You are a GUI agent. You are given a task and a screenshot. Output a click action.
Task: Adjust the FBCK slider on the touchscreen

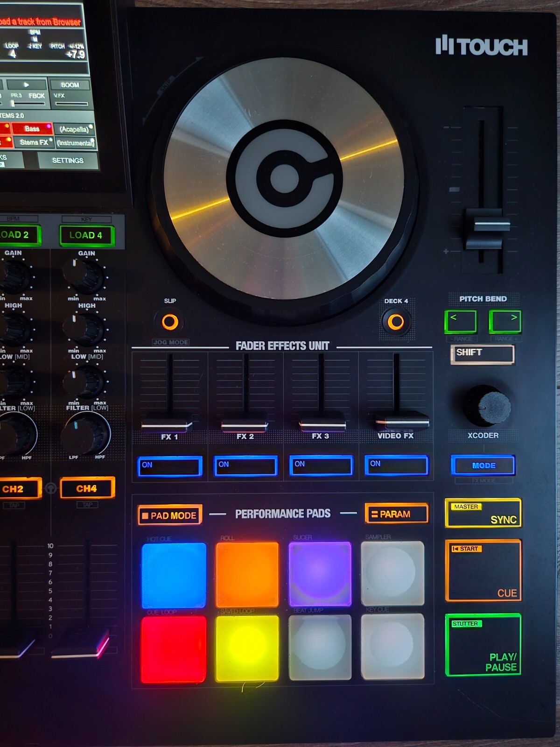click(27, 104)
